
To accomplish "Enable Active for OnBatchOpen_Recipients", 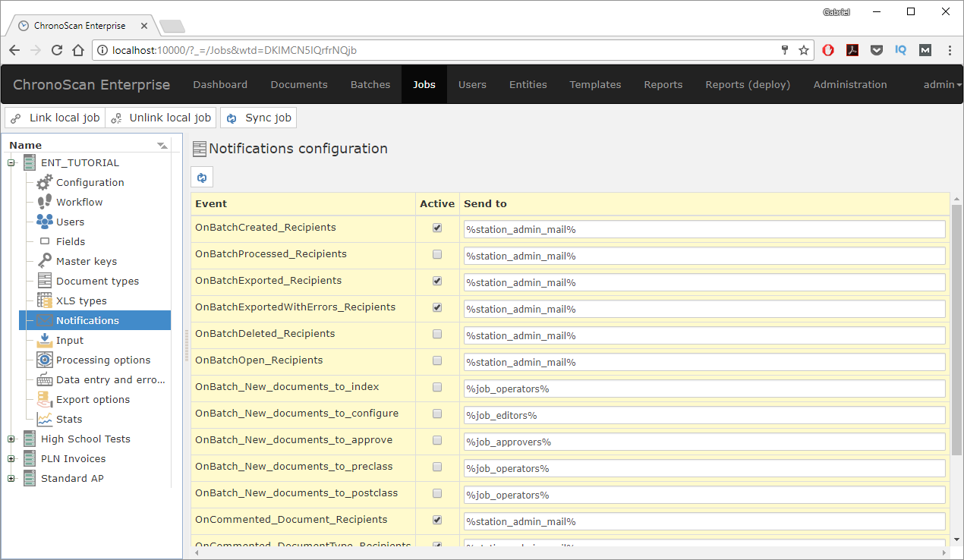I will coord(437,360).
